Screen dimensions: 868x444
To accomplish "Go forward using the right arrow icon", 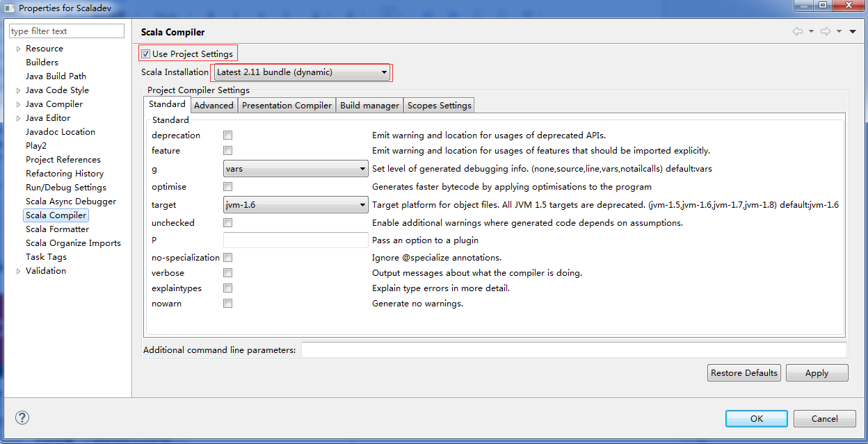I will (826, 31).
